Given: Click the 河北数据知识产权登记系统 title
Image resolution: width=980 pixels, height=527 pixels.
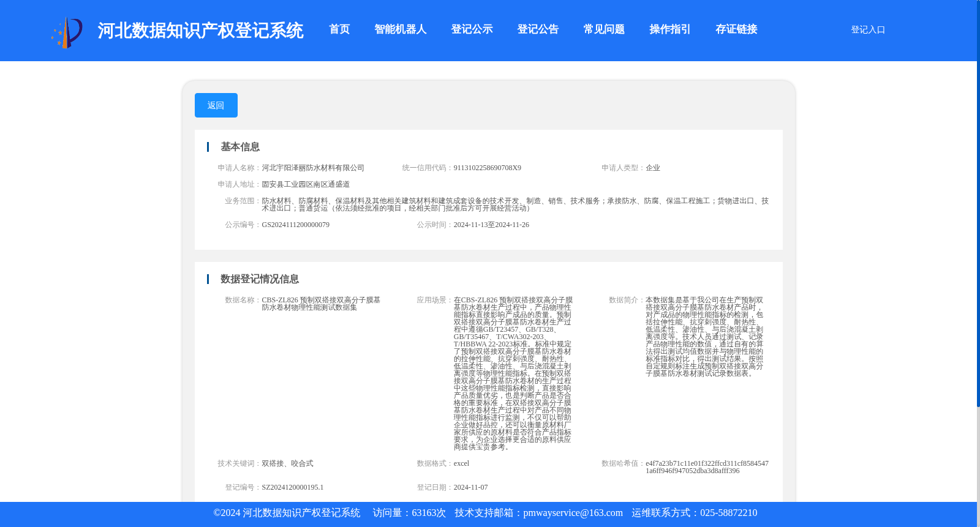Looking at the screenshot, I should 200,31.
